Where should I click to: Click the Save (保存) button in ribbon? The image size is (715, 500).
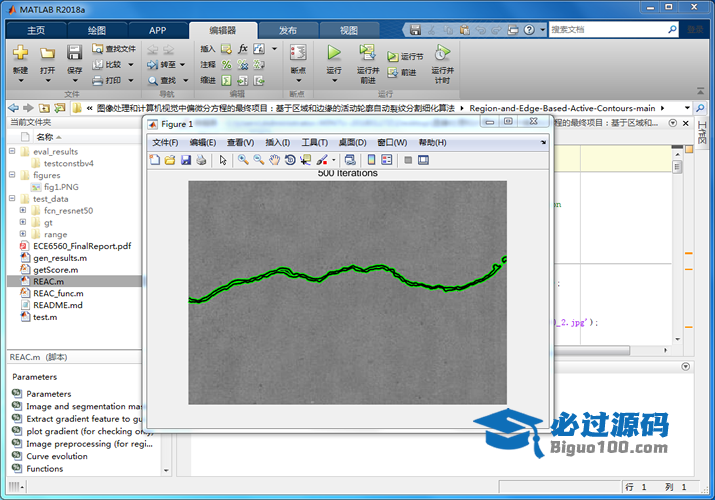(75, 58)
